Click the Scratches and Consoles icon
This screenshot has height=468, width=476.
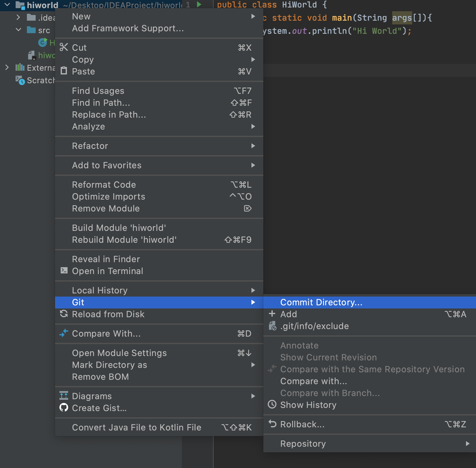point(20,80)
